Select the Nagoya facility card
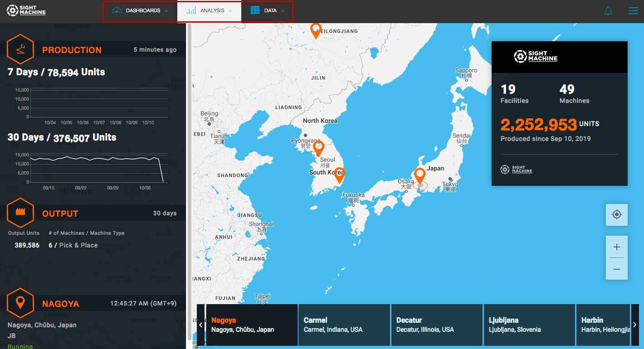644x349 pixels. pos(252,325)
